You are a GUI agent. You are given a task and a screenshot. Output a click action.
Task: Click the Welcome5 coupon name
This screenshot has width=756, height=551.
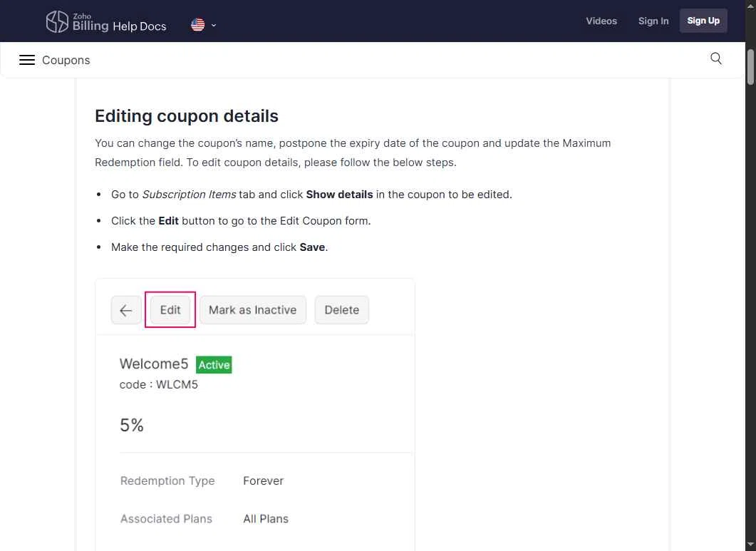click(x=154, y=364)
